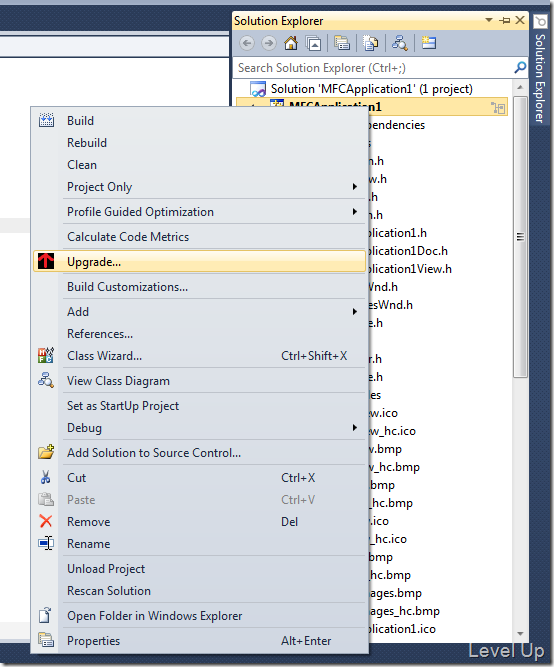Choose Set as StartUp Project
This screenshot has width=554, height=667.
[199, 405]
